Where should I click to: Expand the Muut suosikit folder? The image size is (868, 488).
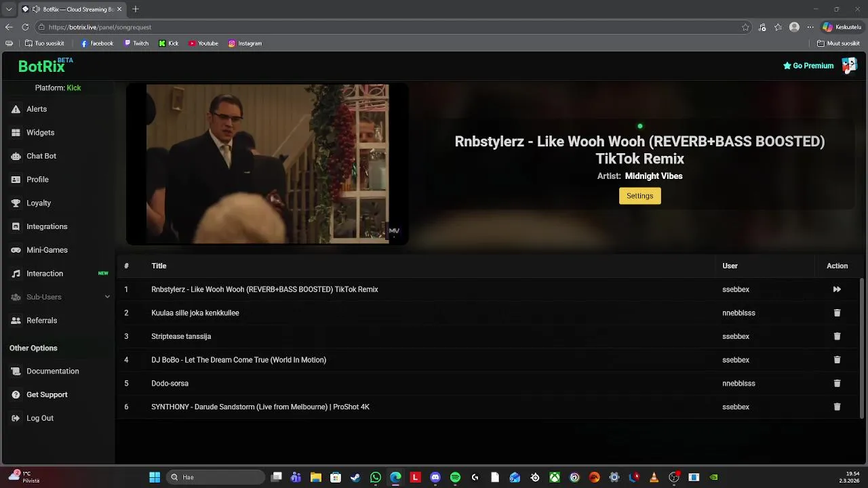(838, 43)
